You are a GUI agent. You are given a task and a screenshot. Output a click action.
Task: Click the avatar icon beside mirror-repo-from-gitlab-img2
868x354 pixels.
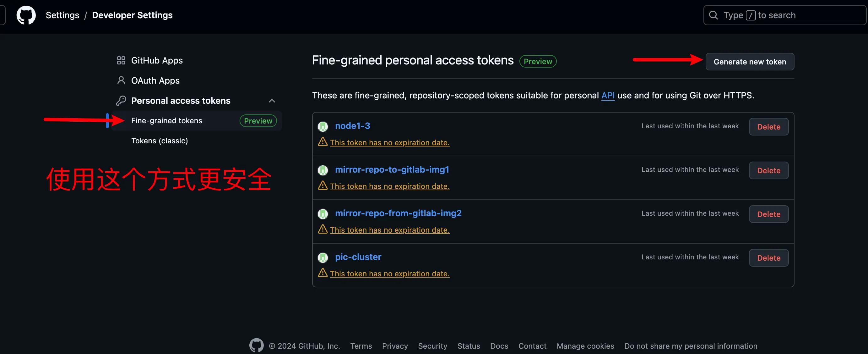tap(323, 214)
